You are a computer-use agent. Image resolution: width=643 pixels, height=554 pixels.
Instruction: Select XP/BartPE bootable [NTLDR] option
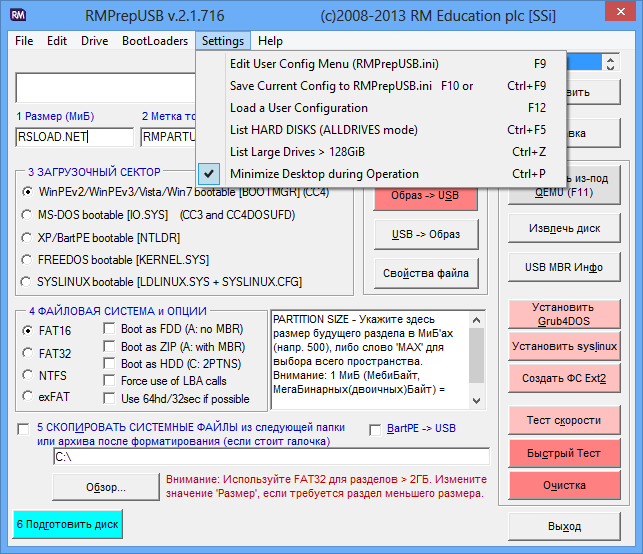[27, 238]
